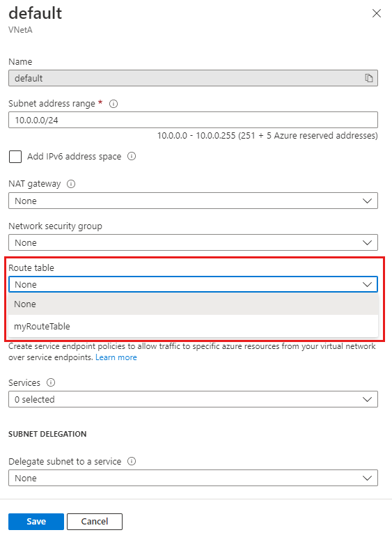Show info for Subnet address range
The height and width of the screenshot is (544, 392).
point(113,104)
